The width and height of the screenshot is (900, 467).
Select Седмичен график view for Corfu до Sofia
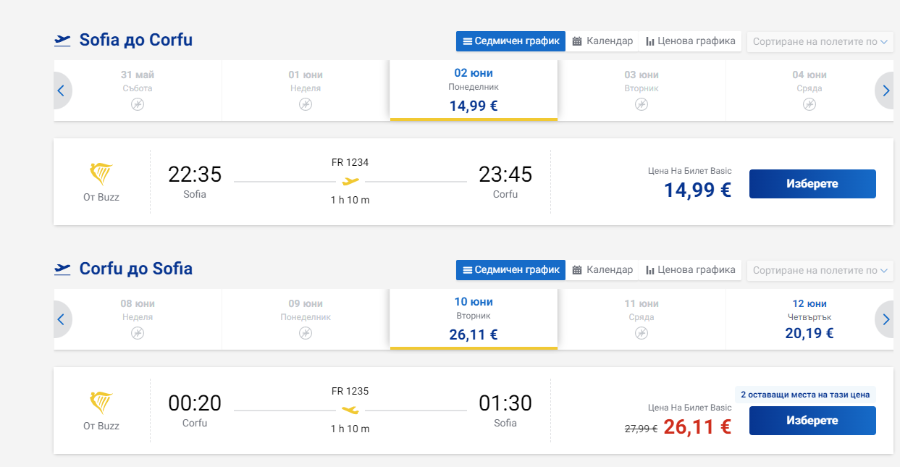coord(511,270)
